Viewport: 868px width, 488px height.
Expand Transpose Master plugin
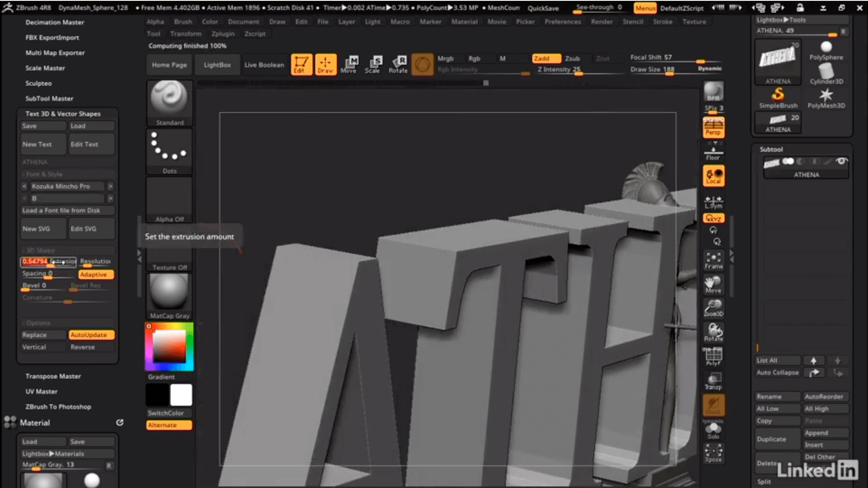[x=53, y=376]
